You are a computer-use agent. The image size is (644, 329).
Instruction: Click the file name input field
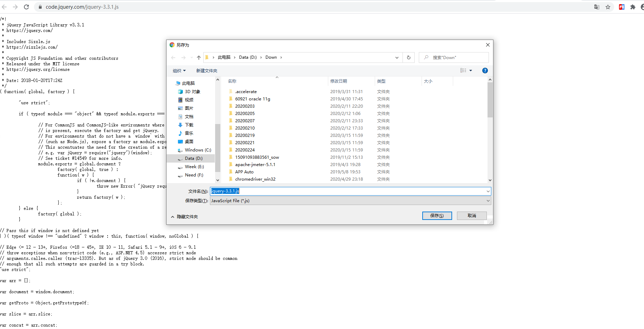coord(348,191)
